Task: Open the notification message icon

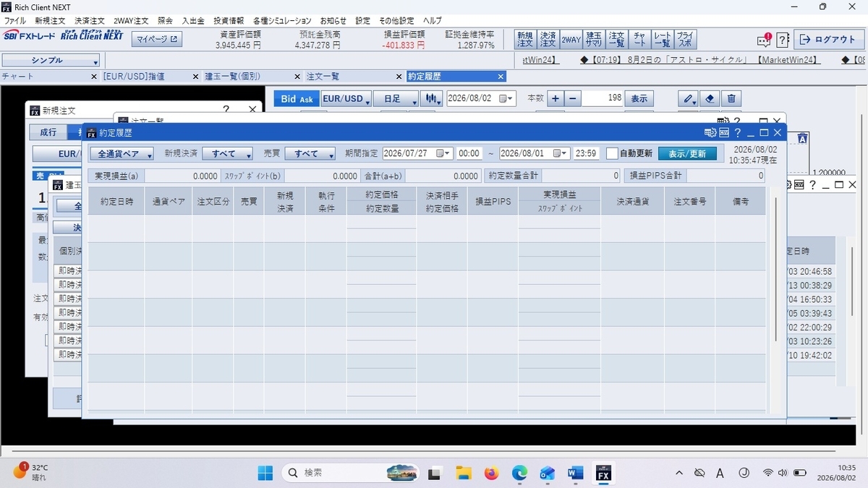Action: [764, 40]
